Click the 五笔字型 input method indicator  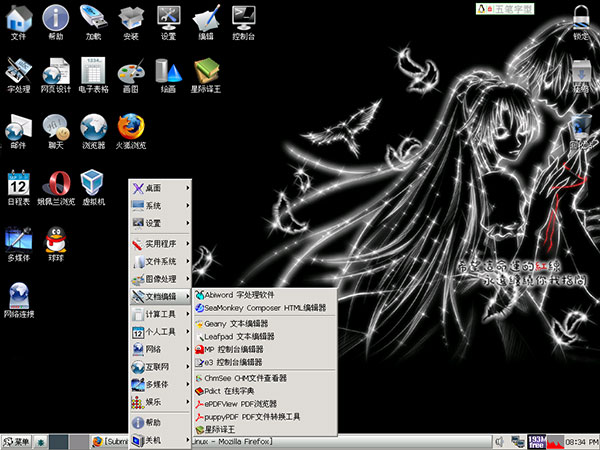[x=505, y=9]
